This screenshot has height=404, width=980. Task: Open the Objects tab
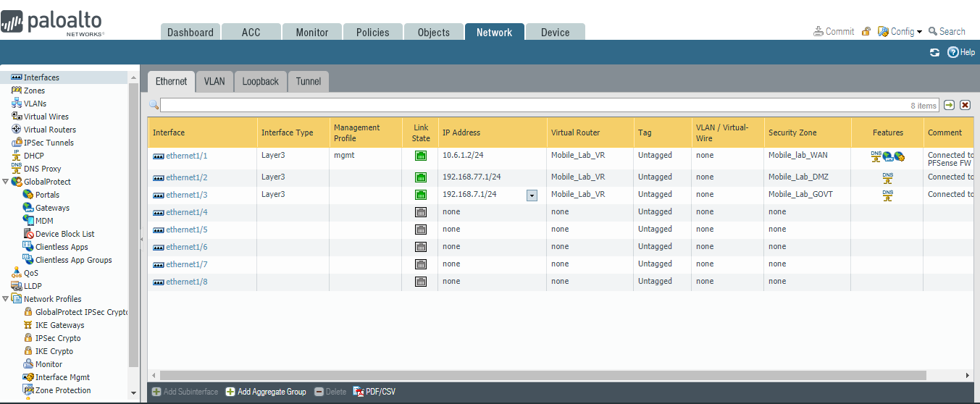434,32
